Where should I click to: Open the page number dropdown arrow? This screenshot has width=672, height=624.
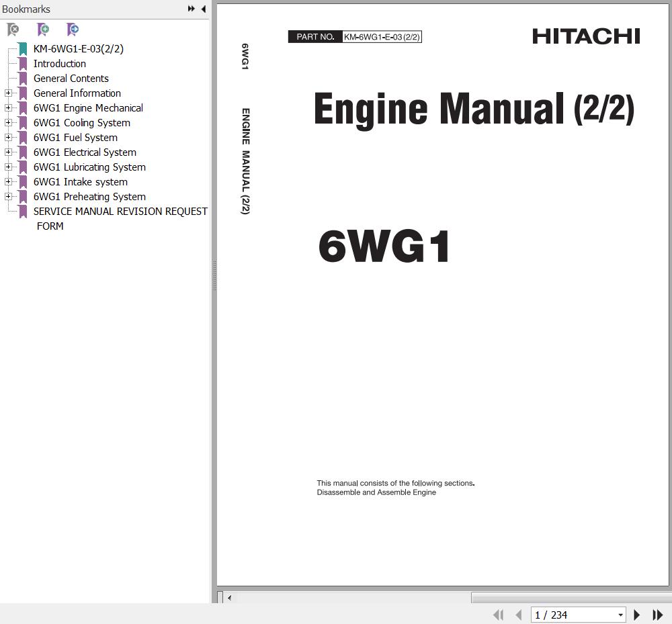point(620,615)
